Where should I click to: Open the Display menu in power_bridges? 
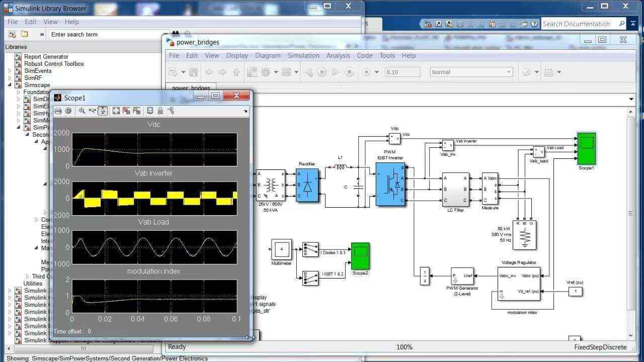point(237,55)
